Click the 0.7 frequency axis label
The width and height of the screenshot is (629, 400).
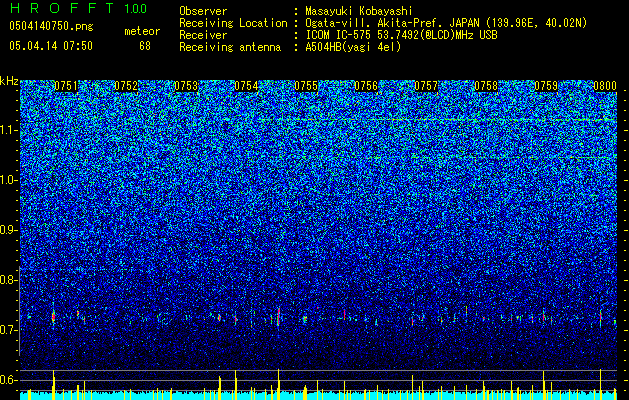tap(8, 330)
